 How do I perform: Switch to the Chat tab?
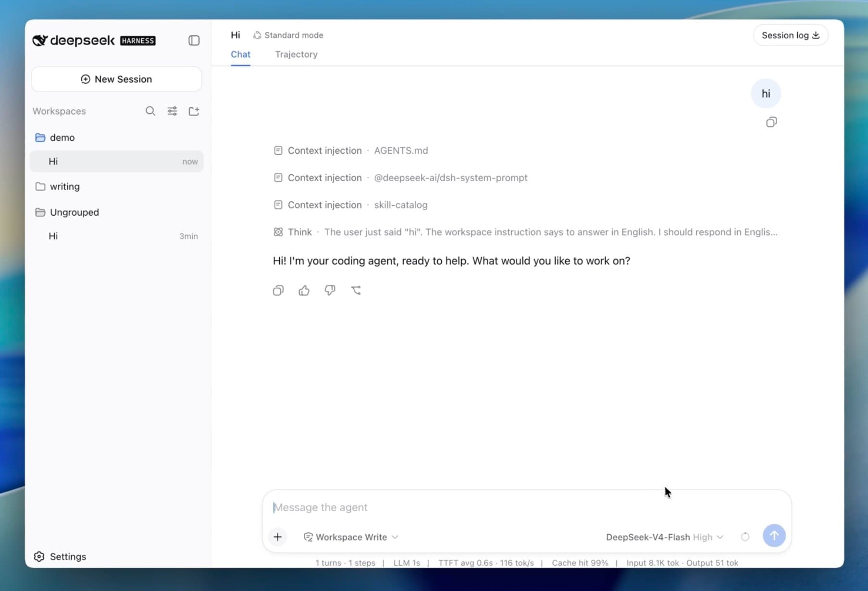pyautogui.click(x=240, y=54)
